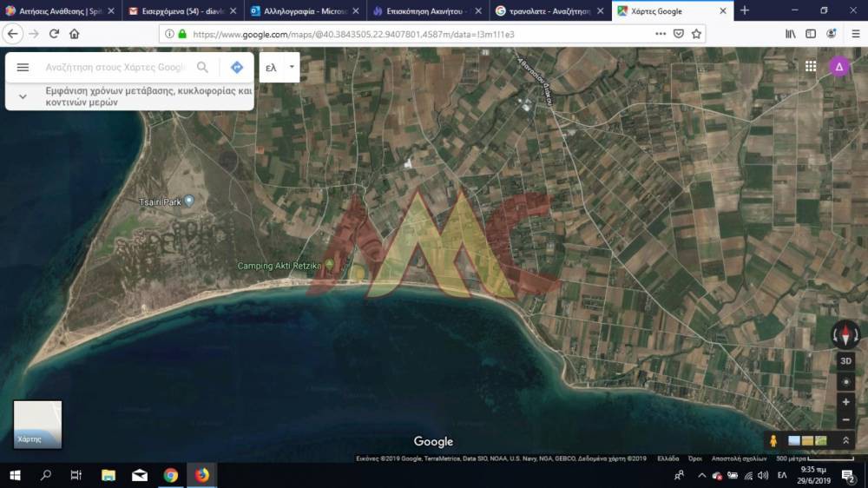Save page to Pocket
Screen dimensions: 868x488
pos(679,34)
